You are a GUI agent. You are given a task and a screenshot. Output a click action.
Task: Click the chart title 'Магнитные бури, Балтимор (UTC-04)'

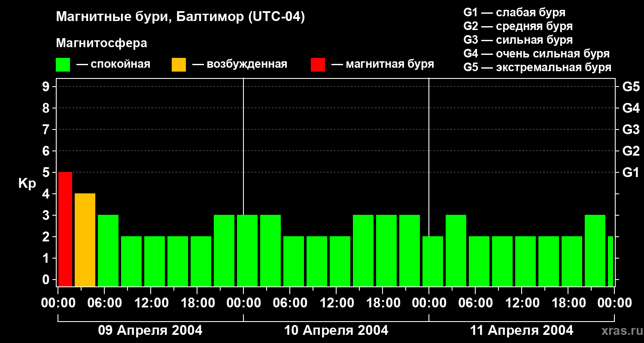180,17
